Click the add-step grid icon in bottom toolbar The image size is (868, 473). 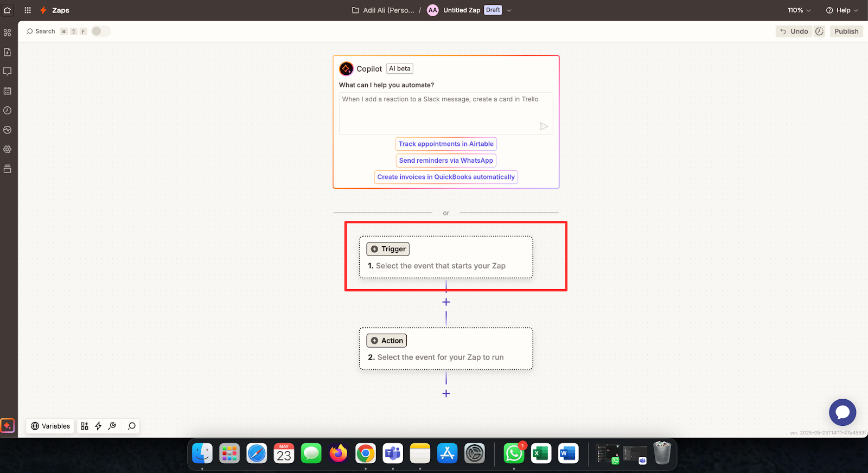coord(85,426)
